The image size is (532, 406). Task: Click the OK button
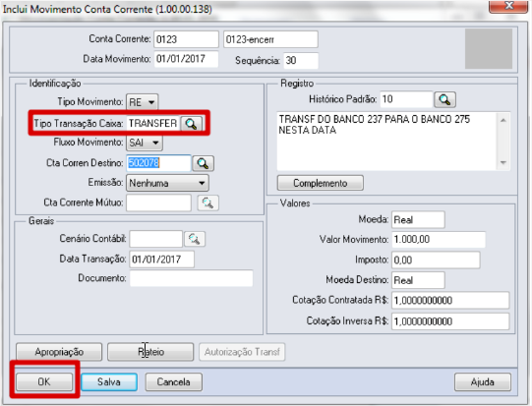tap(44, 382)
